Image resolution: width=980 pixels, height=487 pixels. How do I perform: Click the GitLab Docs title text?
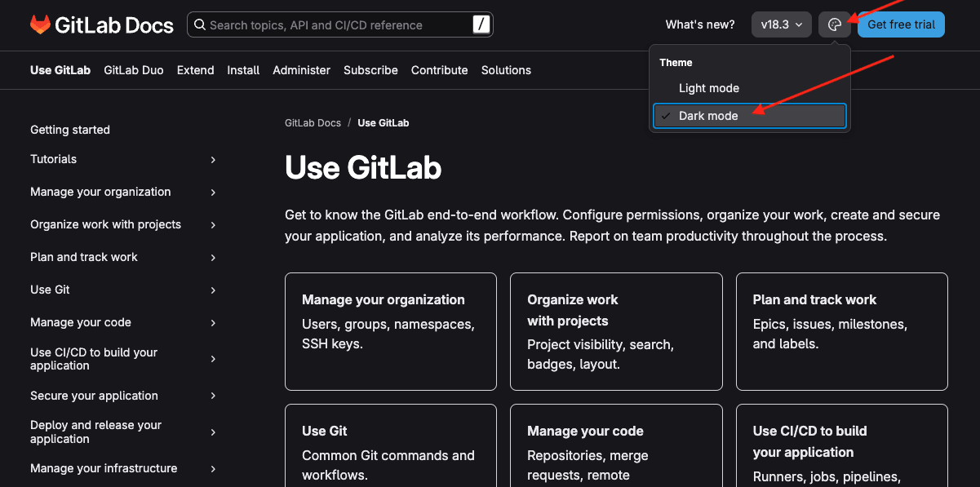(114, 25)
